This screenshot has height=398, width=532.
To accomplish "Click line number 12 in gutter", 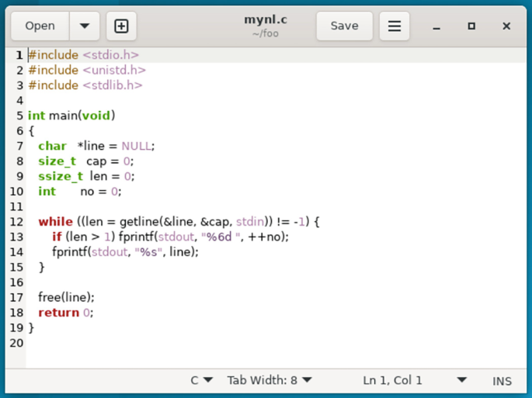I will (x=16, y=222).
